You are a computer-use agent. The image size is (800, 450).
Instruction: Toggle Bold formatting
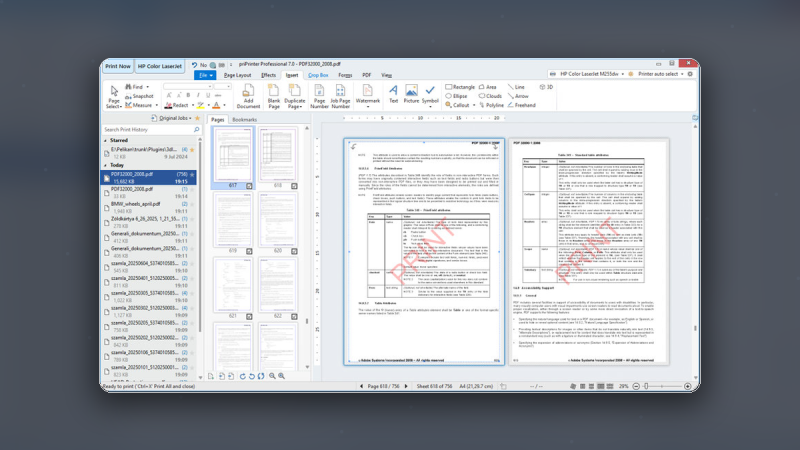pyautogui.click(x=188, y=95)
